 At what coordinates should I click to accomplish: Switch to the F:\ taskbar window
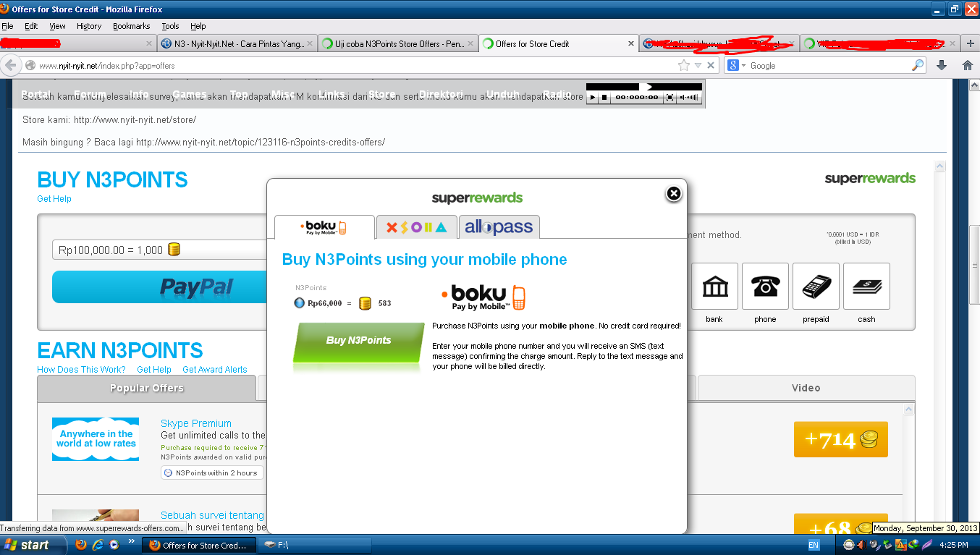tap(314, 546)
